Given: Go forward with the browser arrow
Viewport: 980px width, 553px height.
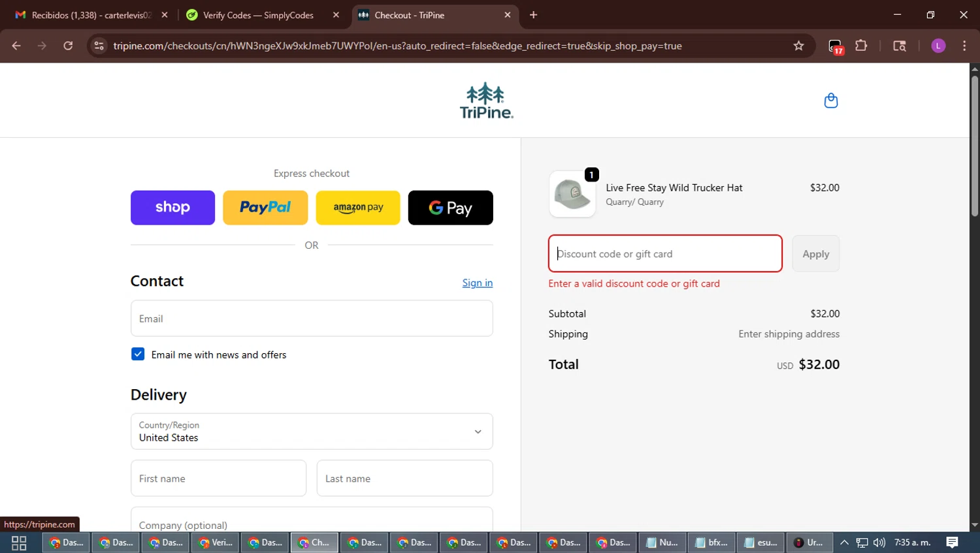Looking at the screenshot, I should pyautogui.click(x=42, y=46).
